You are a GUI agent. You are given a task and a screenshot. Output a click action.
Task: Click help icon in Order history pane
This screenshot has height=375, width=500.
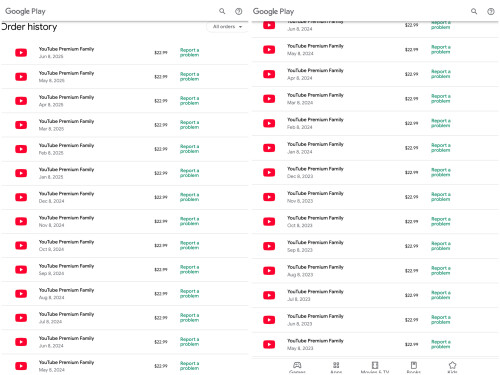click(x=239, y=11)
